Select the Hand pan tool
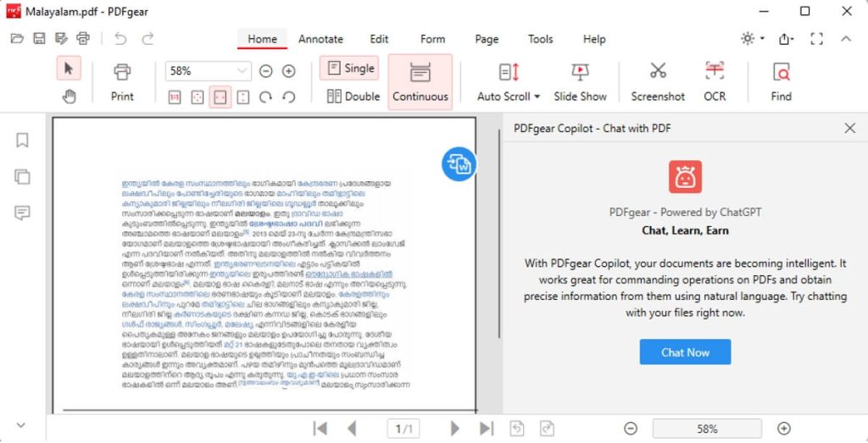 tap(69, 97)
